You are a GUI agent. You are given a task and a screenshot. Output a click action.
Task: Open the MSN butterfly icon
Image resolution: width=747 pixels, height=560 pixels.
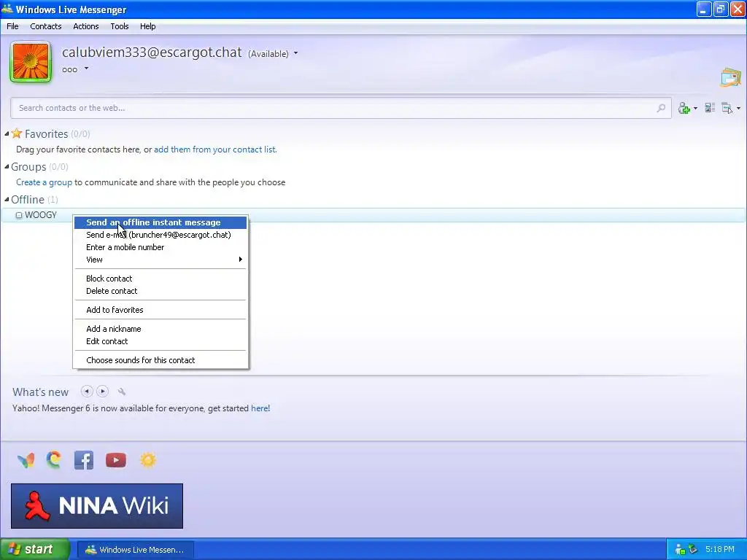tap(26, 461)
